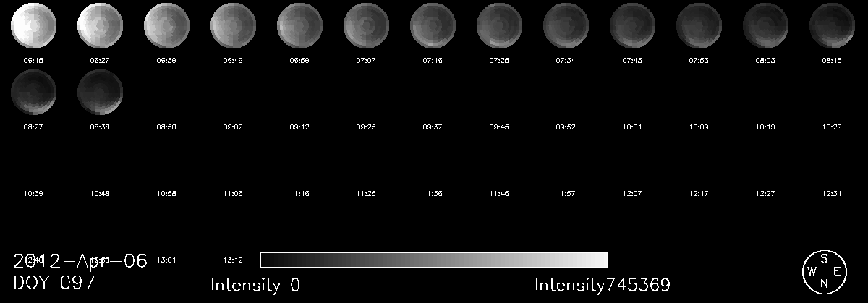This screenshot has height=303, width=868.
Task: Click the 10:48 time label
Action: 100,194
